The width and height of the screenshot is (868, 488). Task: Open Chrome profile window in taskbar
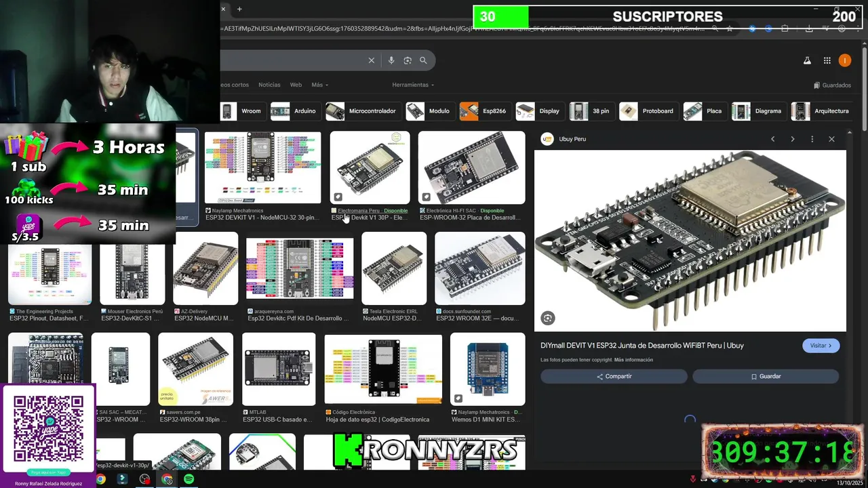[167, 479]
